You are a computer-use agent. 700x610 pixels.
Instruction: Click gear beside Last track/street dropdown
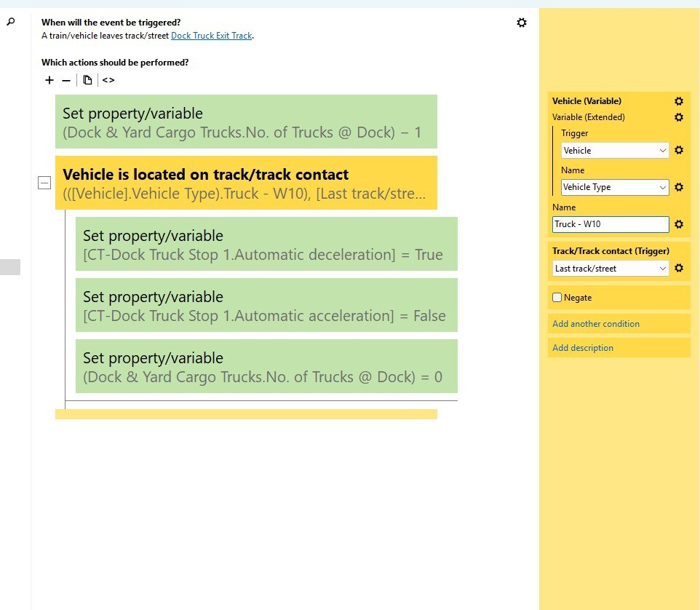[679, 268]
